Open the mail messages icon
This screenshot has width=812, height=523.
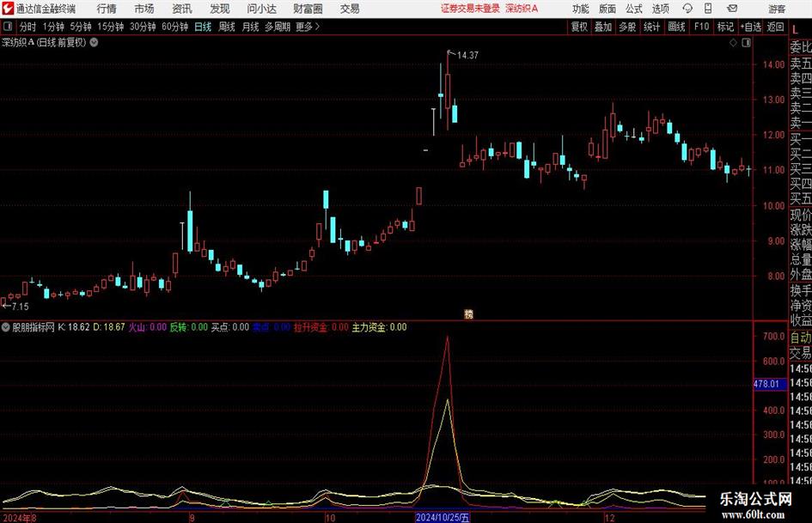point(732,9)
